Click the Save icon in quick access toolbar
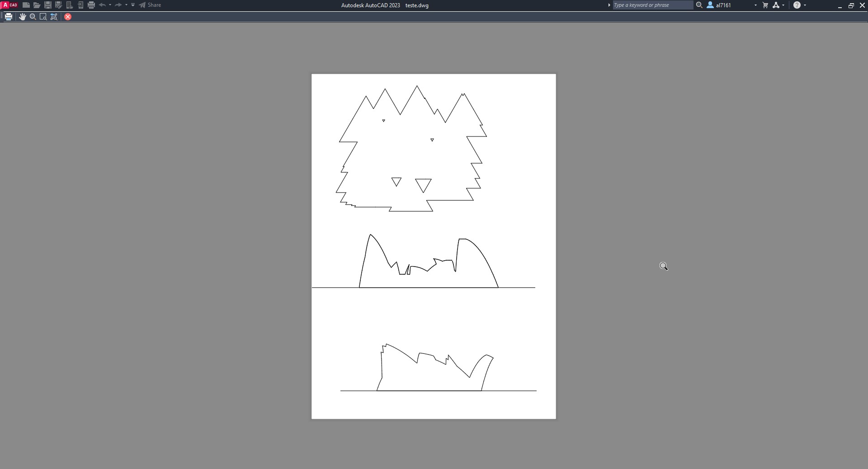The image size is (868, 469). 48,5
